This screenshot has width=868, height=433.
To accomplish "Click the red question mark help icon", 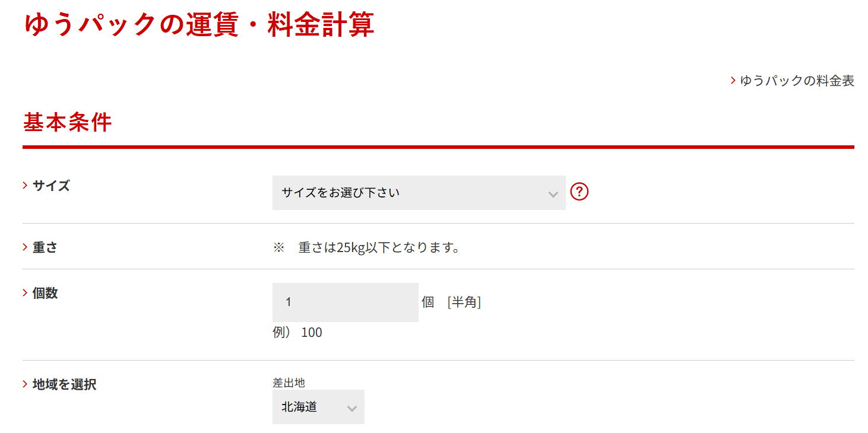I will pyautogui.click(x=579, y=192).
